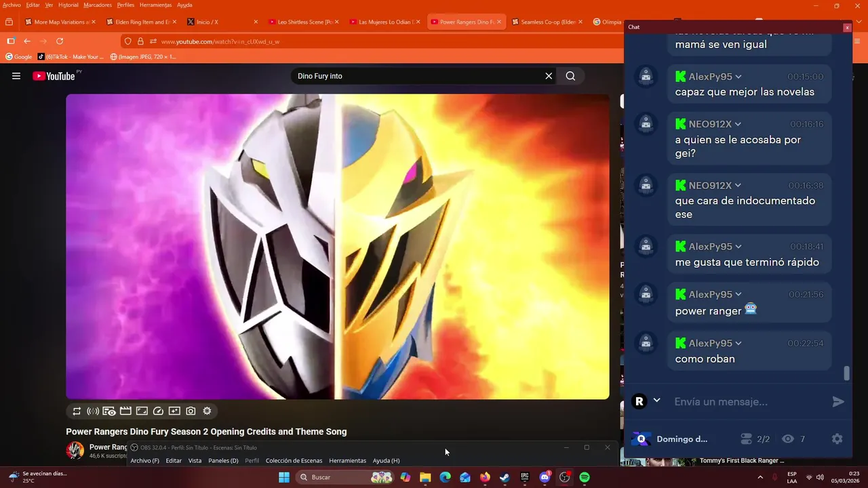The width and height of the screenshot is (868, 488).
Task: Clear the YouTube search text
Action: pos(549,76)
